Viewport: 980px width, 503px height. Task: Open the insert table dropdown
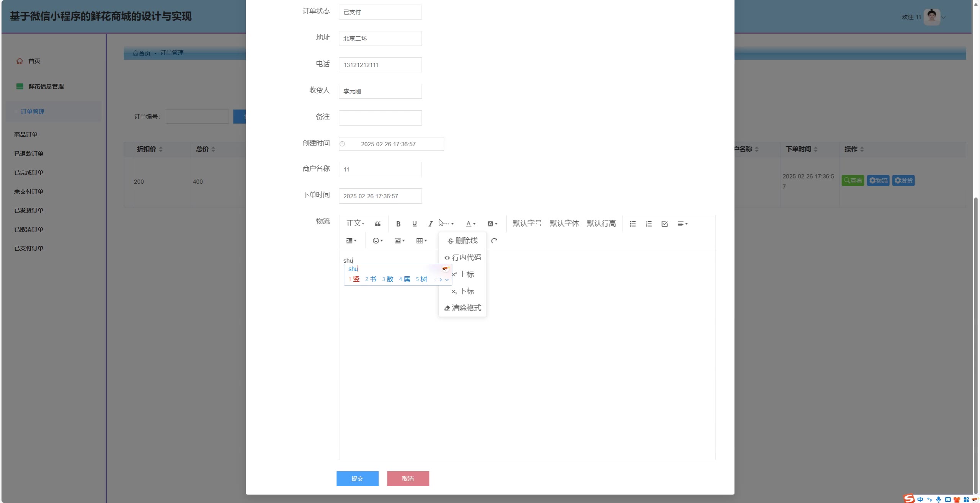click(x=421, y=241)
